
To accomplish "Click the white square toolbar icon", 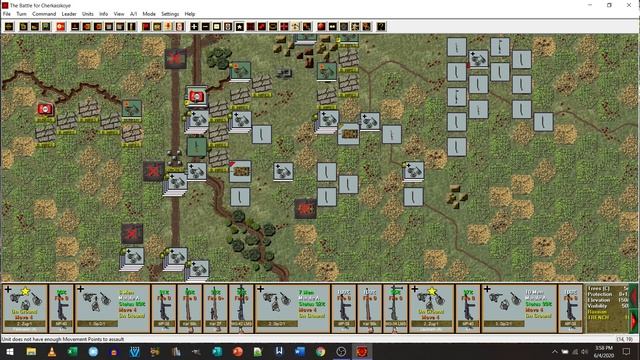I will [x=217, y=27].
